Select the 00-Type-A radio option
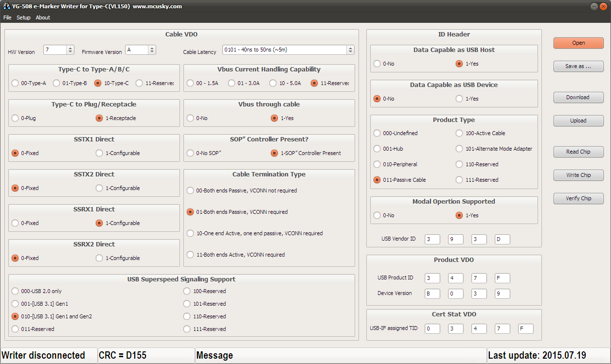 coord(15,83)
